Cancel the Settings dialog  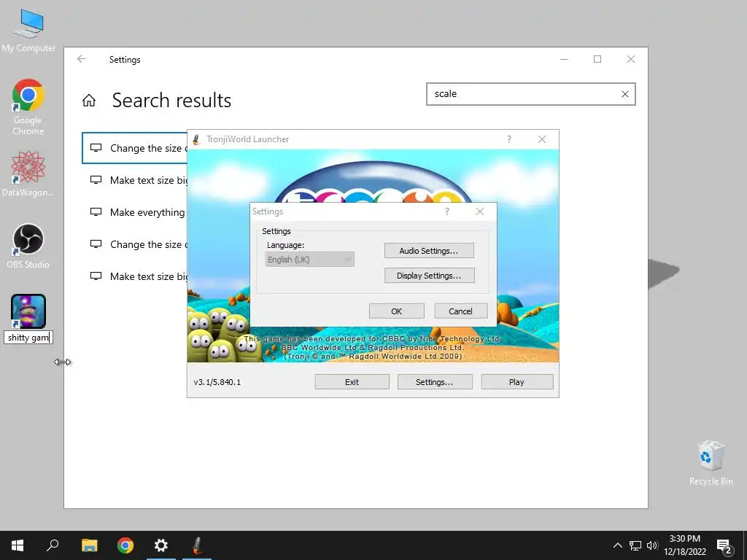click(x=461, y=311)
